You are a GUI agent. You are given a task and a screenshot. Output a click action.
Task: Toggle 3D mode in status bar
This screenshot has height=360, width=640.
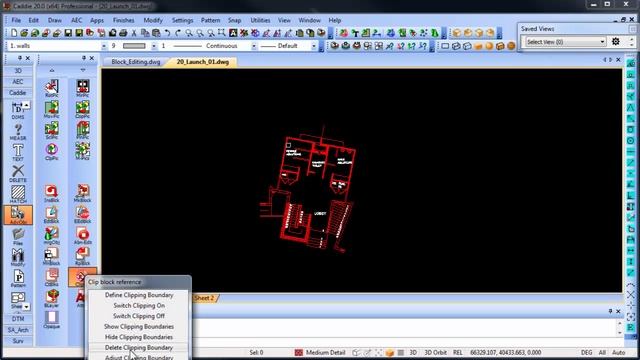(x=413, y=352)
